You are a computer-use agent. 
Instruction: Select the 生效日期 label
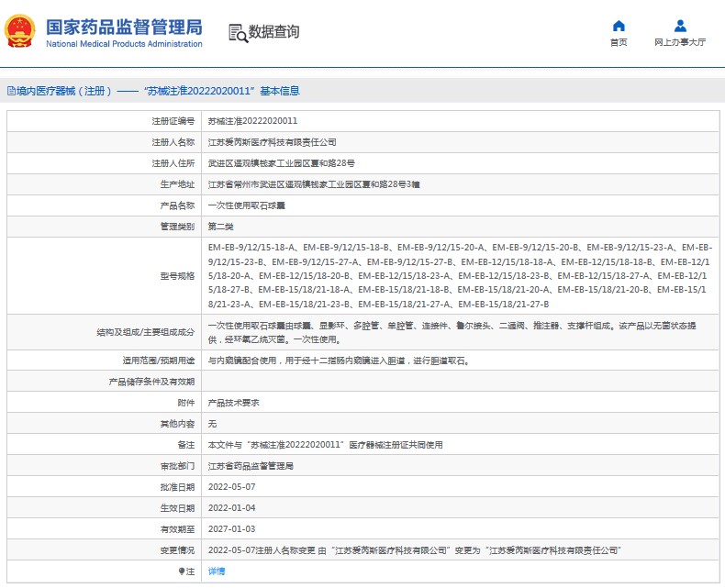(177, 508)
